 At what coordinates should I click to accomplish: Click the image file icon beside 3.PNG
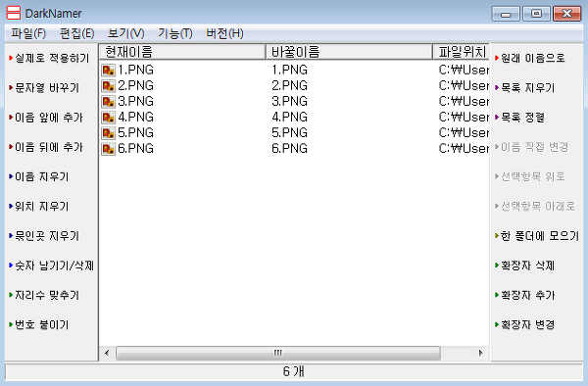(x=109, y=102)
